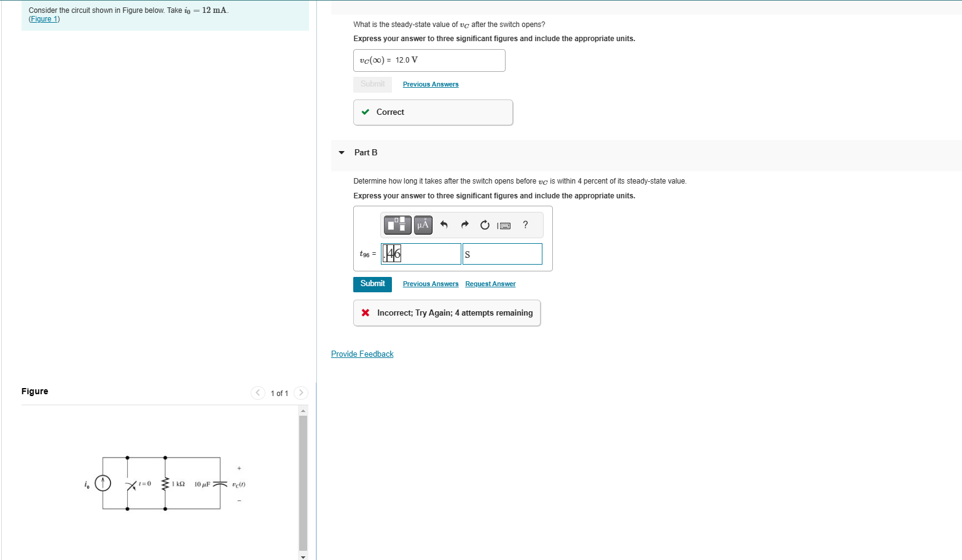Open Previous Answers for Part B
This screenshot has width=962, height=560.
click(430, 284)
